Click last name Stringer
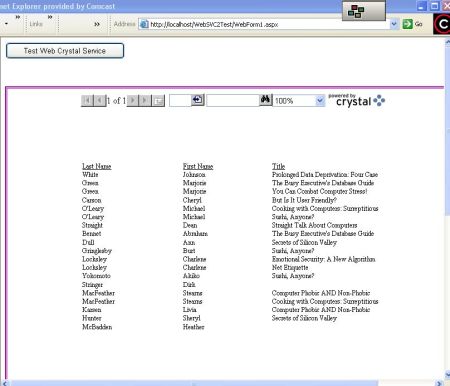Viewport: 450px width, 386px height. click(x=92, y=285)
